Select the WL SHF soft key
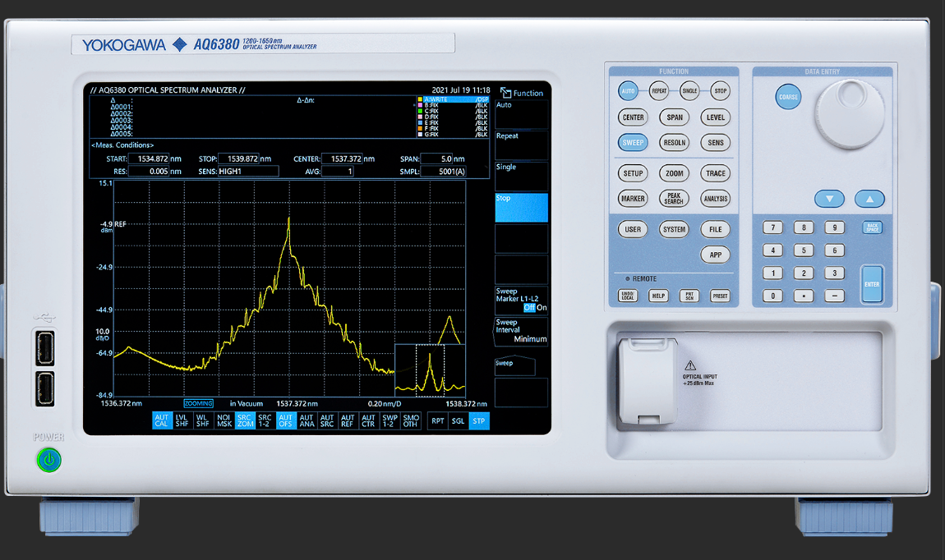Viewport: 945px width, 560px height. coord(203,420)
